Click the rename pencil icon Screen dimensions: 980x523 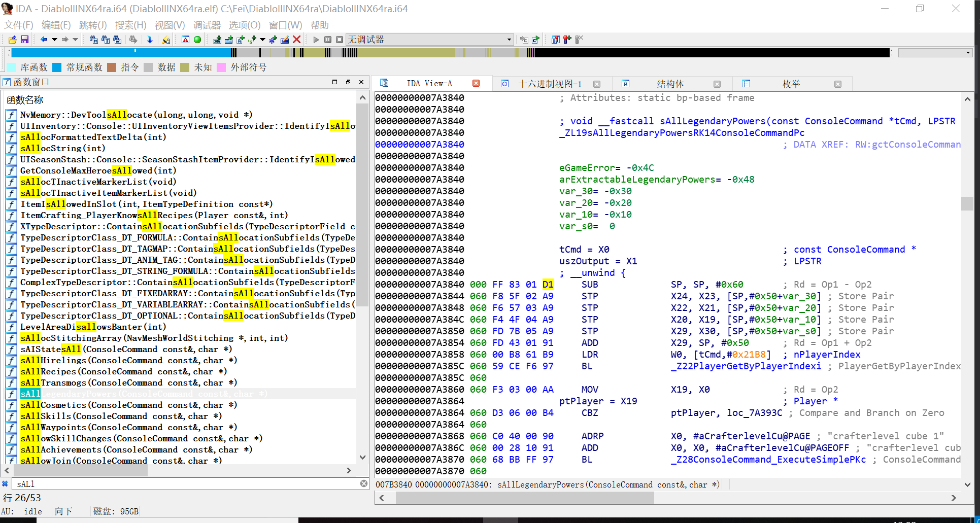pyautogui.click(x=285, y=40)
